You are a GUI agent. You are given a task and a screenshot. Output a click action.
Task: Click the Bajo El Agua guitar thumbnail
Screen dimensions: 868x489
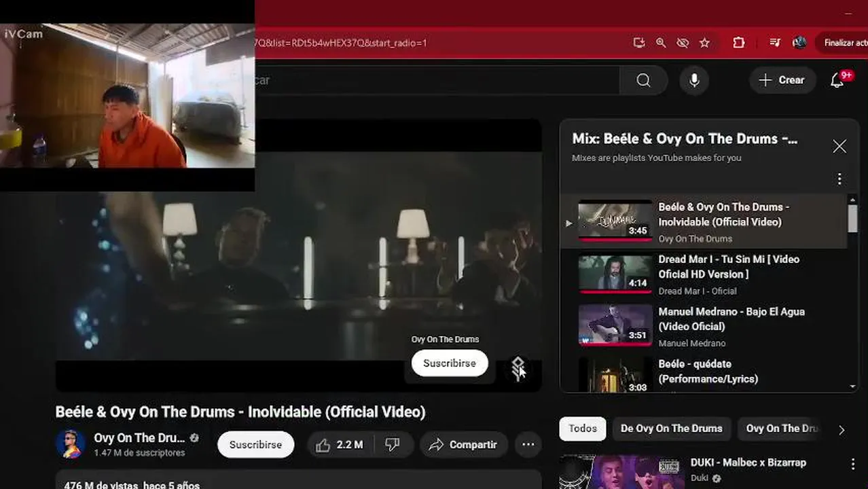(x=615, y=325)
